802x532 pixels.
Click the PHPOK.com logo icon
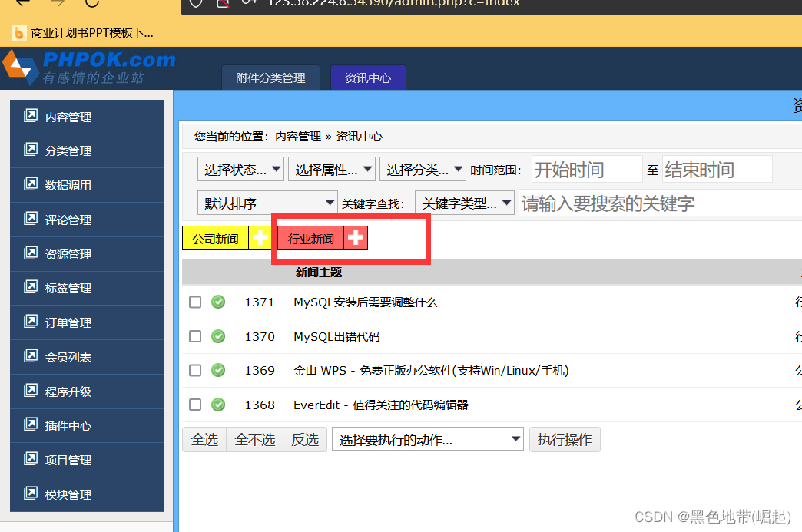[22, 68]
